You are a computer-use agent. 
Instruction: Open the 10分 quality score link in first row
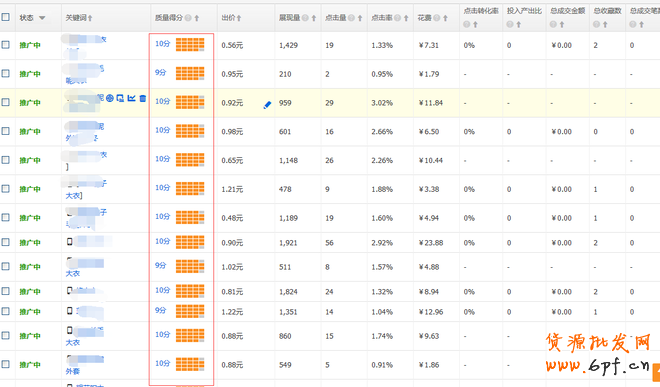(x=162, y=44)
